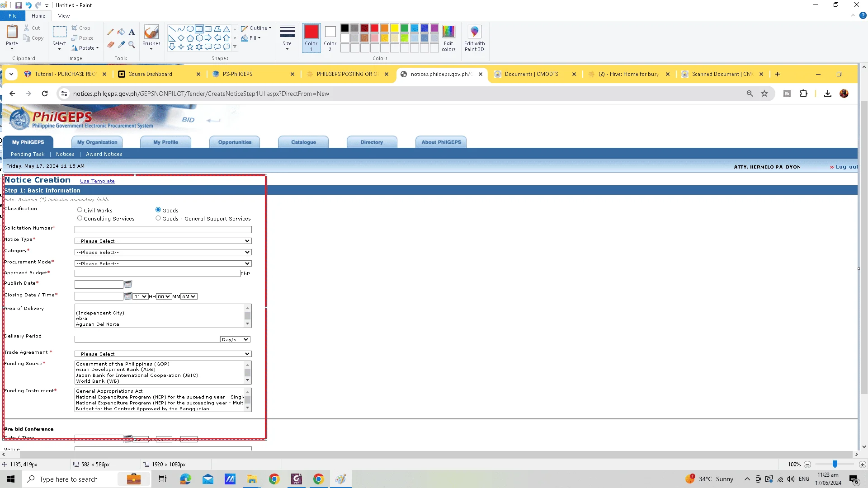Launch Microsoft Edge from the taskbar
Viewport: 868px width, 488px height.
click(185, 479)
